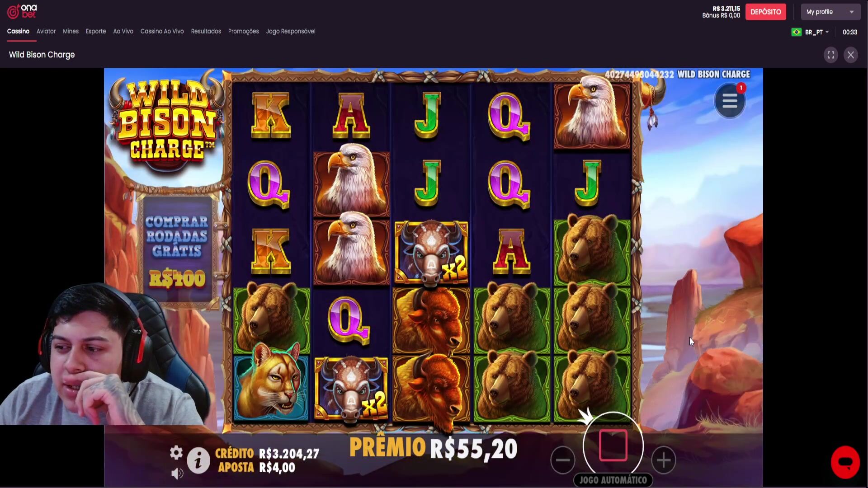
Task: Click the Brazil flag icon
Action: pos(797,32)
